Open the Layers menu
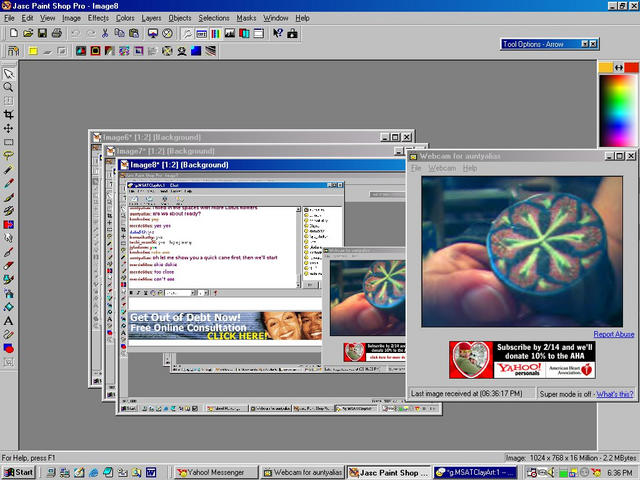The image size is (640, 480). point(151,18)
